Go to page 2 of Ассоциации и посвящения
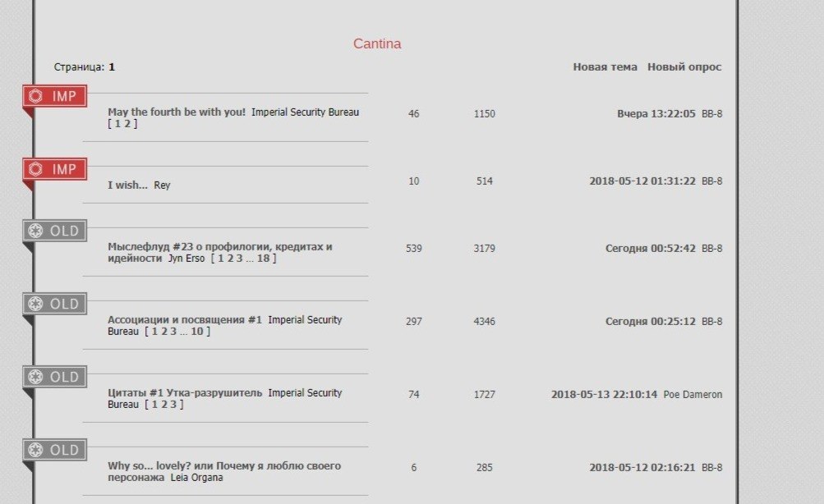Image resolution: width=824 pixels, height=504 pixels. coord(164,332)
